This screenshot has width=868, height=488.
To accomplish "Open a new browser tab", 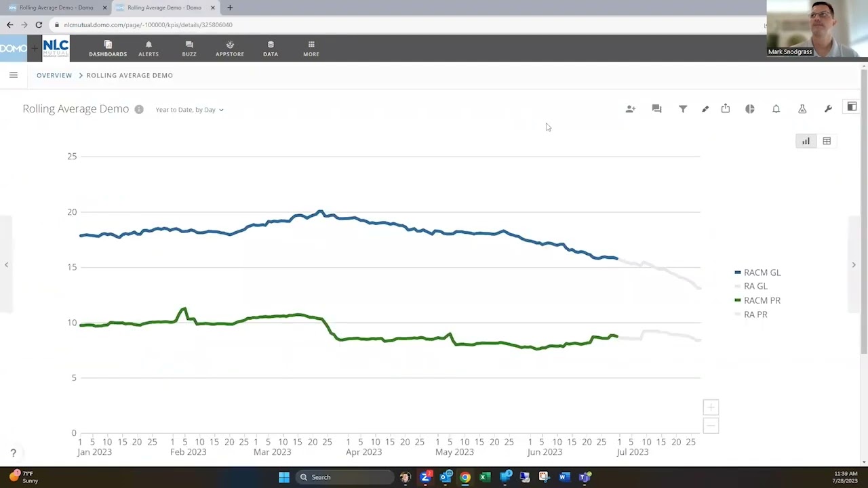I will [230, 7].
